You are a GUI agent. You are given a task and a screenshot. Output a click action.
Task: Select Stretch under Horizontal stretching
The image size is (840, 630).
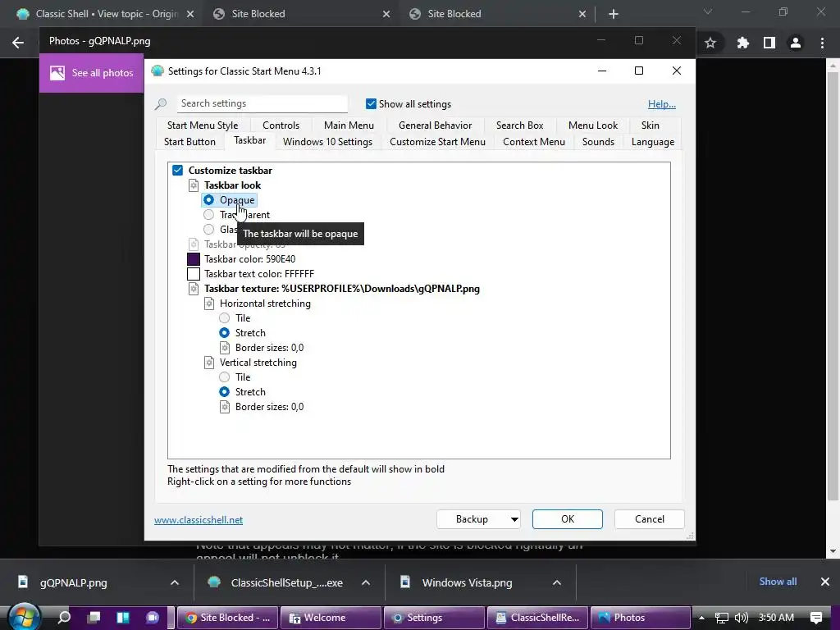[225, 333]
